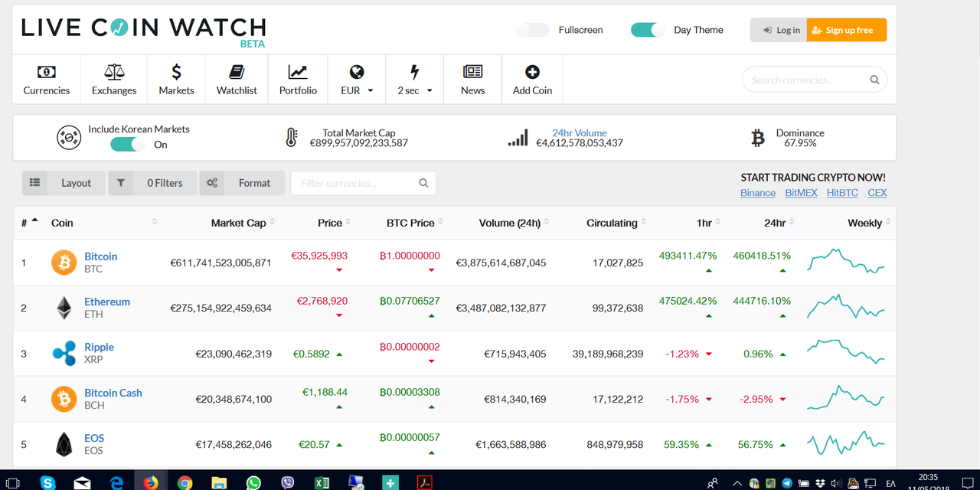Sort table by Weekly column
The height and width of the screenshot is (490, 980).
coord(869,223)
